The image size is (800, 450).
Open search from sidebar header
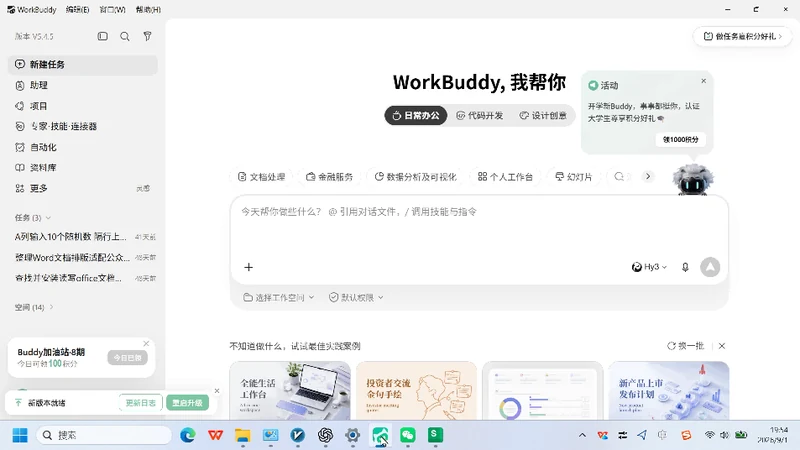tap(124, 36)
